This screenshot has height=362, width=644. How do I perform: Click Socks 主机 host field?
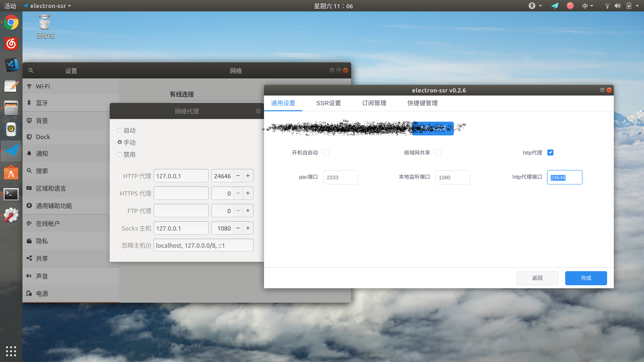click(x=181, y=228)
